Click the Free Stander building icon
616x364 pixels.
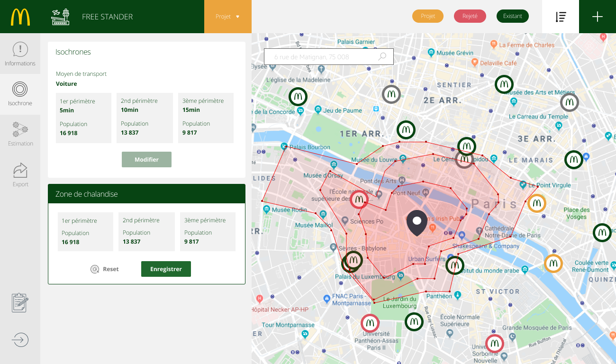60,17
